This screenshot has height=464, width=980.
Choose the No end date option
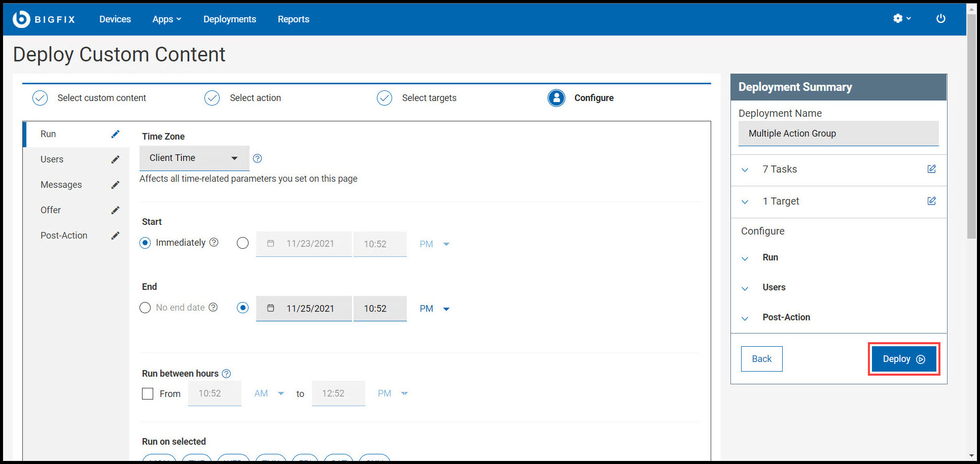[145, 308]
